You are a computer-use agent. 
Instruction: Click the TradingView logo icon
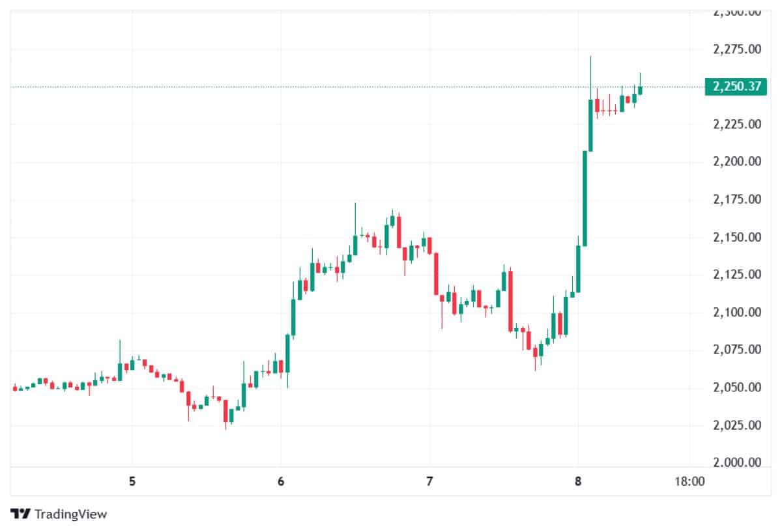tap(20, 514)
